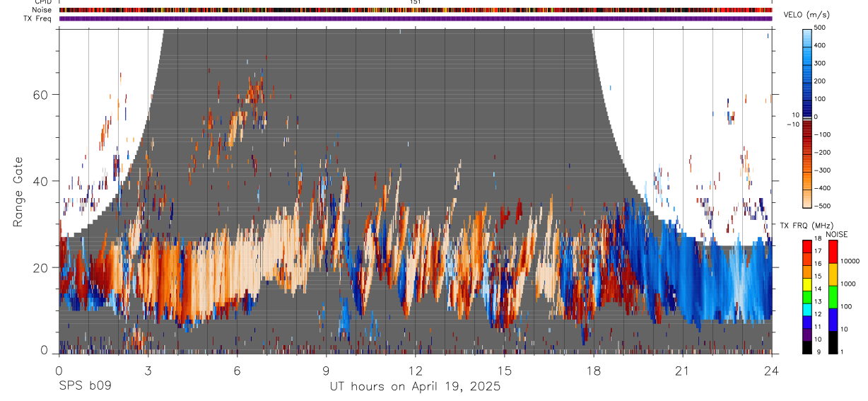The height and width of the screenshot is (401, 868).
Task: Click the 18 MHz label on frequency legend
Action: pos(818,240)
